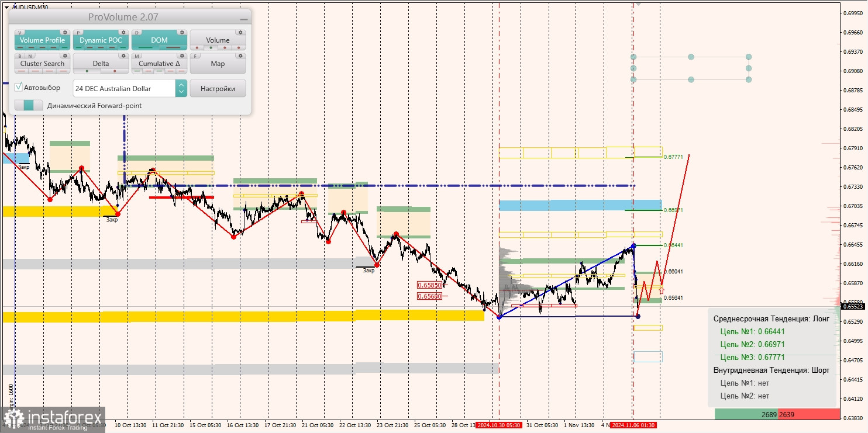
Task: Select red dot mode under Delta
Action: point(115,71)
